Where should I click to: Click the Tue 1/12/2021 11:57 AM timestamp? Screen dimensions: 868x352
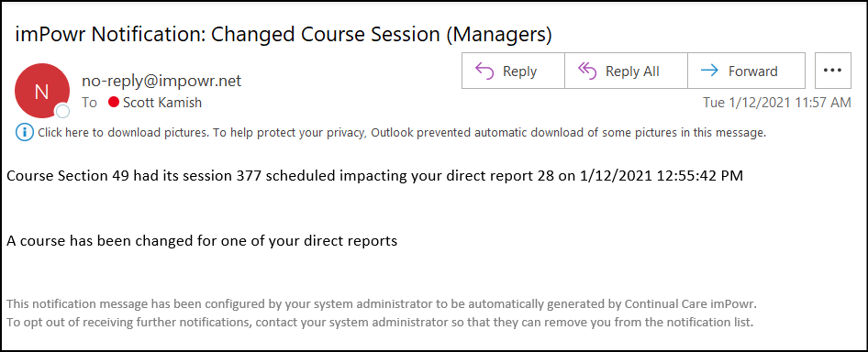[x=776, y=103]
